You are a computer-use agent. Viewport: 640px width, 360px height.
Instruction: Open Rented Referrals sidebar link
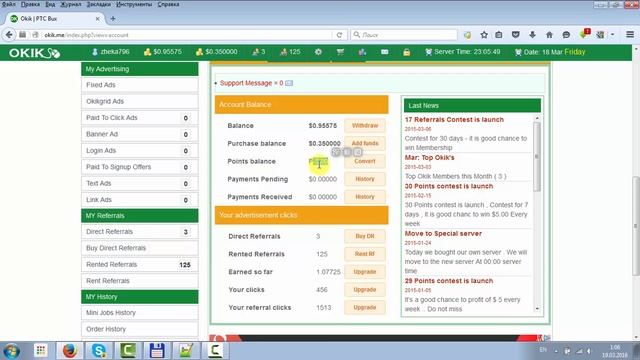click(x=140, y=264)
